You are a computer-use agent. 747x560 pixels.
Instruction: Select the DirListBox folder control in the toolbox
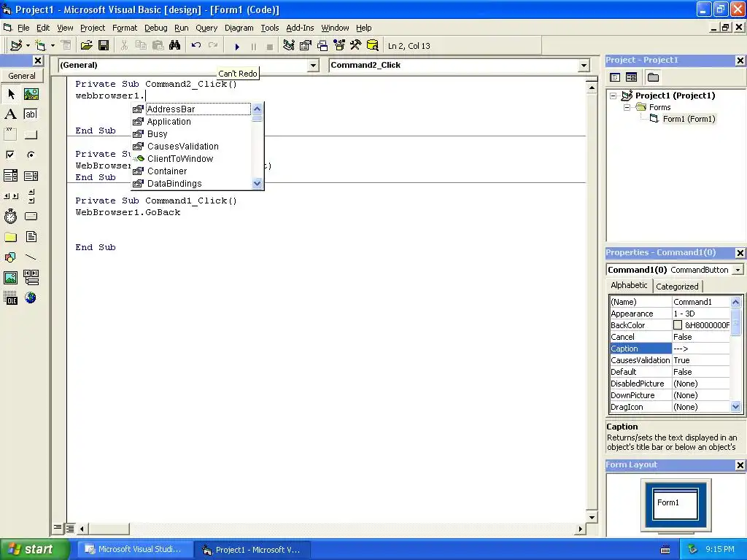pos(11,237)
